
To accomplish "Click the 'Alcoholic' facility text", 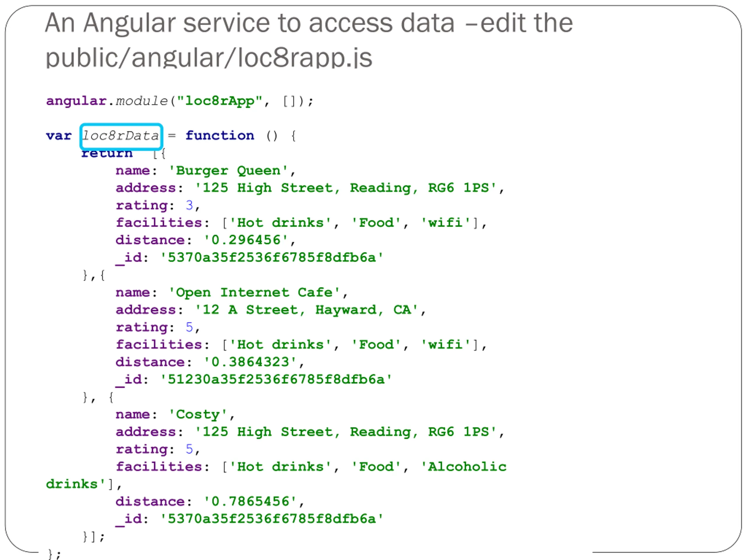I will 464,467.
